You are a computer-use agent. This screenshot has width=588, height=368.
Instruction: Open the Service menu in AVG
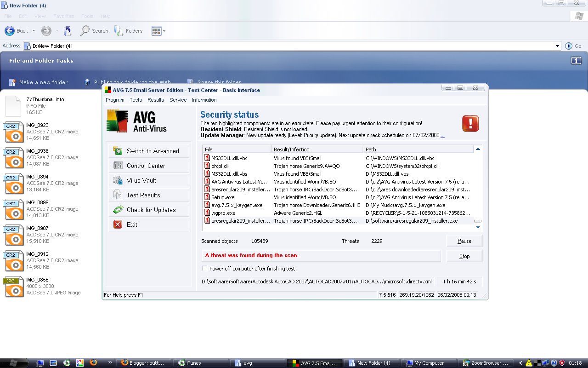coord(178,100)
